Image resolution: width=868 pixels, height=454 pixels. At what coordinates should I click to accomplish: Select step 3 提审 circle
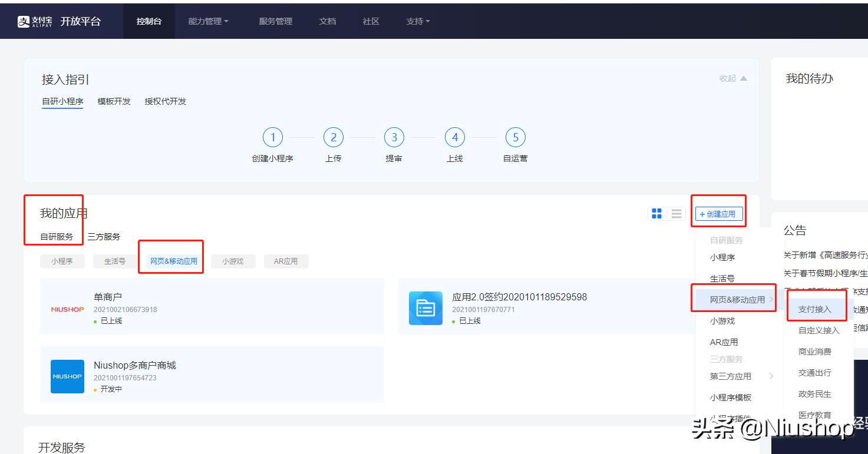tap(394, 137)
